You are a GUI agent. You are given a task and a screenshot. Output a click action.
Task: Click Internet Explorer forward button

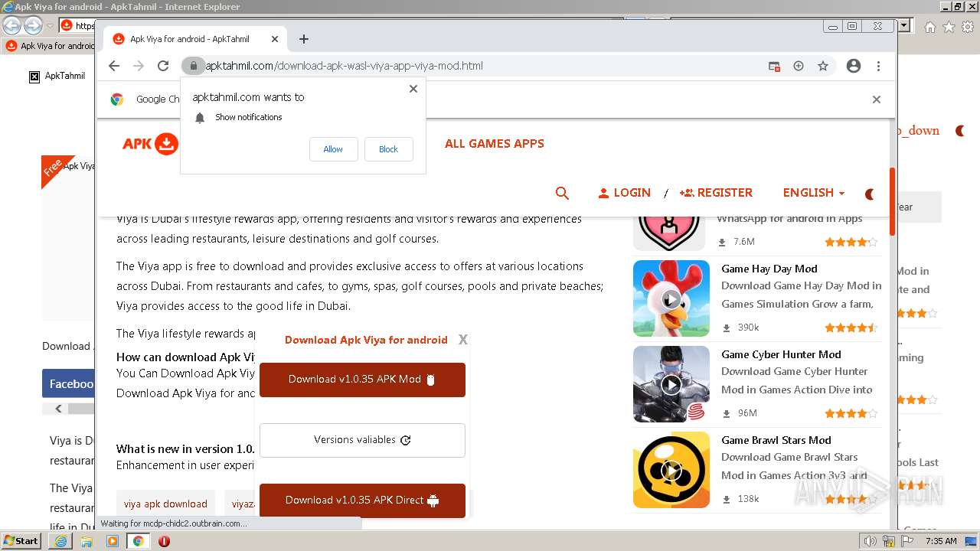tap(33, 25)
